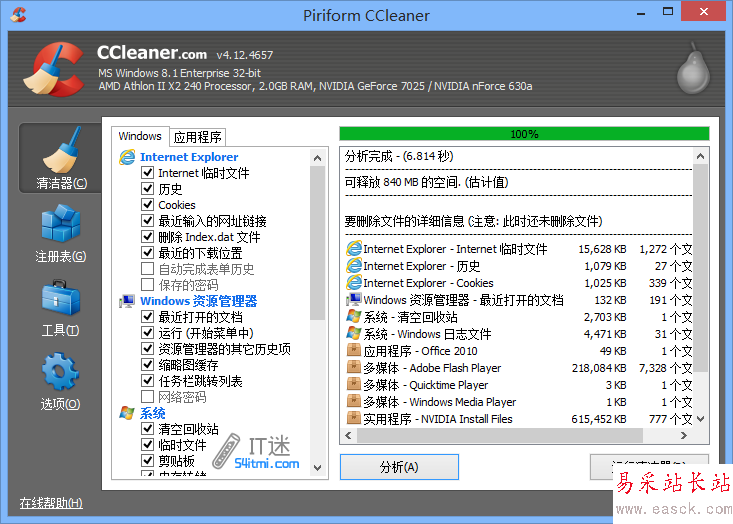Select the Internet Explorer tree heading
This screenshot has height=524, width=733.
(189, 157)
